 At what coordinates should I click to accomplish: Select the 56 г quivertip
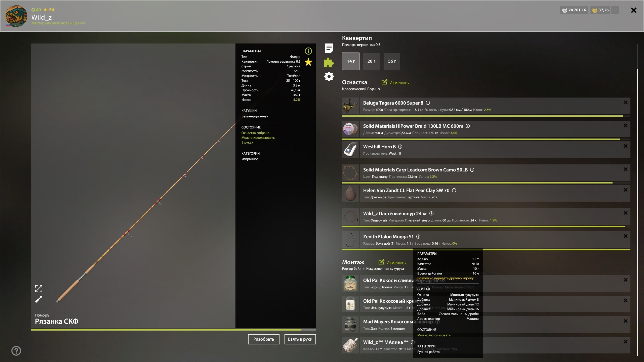tap(392, 61)
